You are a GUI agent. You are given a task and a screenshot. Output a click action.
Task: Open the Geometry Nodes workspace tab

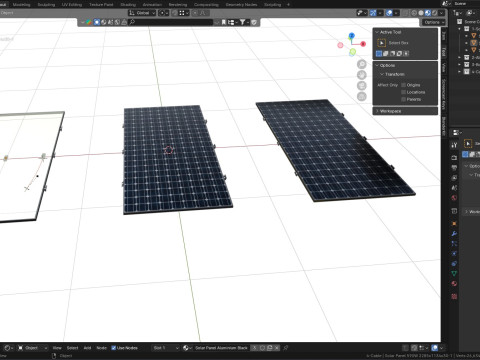coord(241,5)
